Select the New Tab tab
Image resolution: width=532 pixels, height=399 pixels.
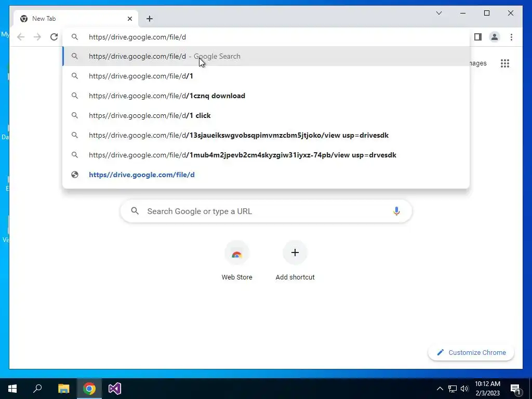pyautogui.click(x=76, y=19)
